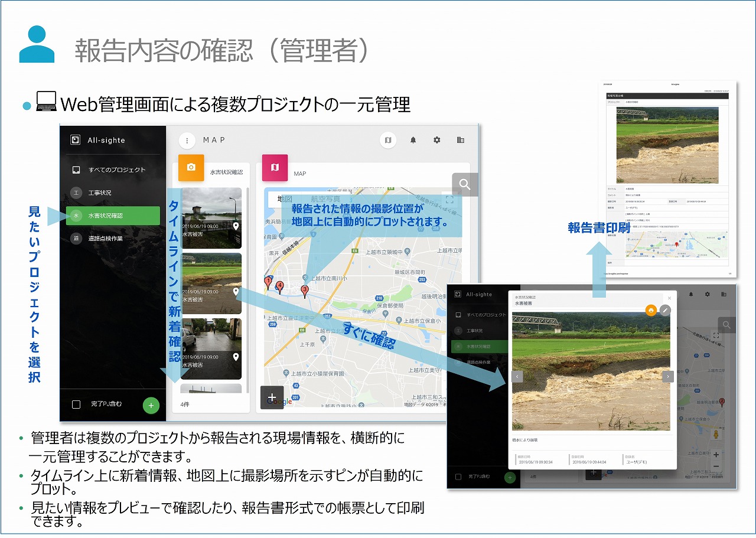This screenshot has width=756, height=538.
Task: Click the organization building icon in main header
Action: coord(461,140)
